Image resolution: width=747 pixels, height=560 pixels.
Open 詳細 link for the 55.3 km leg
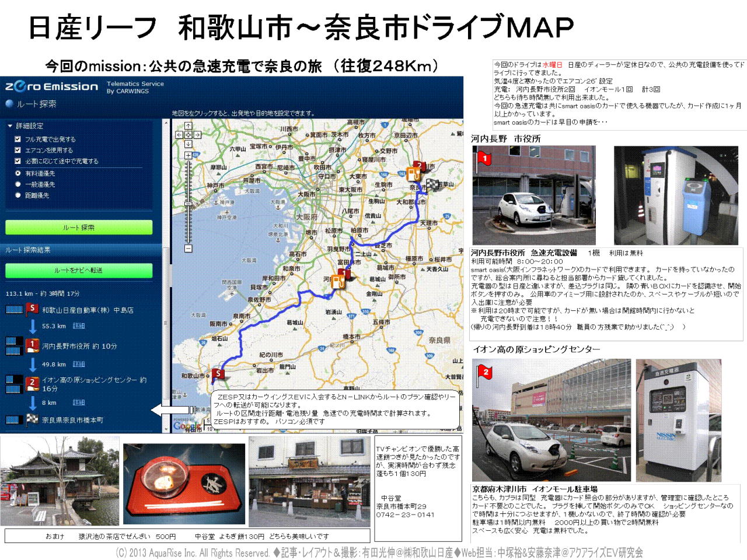[x=79, y=326]
